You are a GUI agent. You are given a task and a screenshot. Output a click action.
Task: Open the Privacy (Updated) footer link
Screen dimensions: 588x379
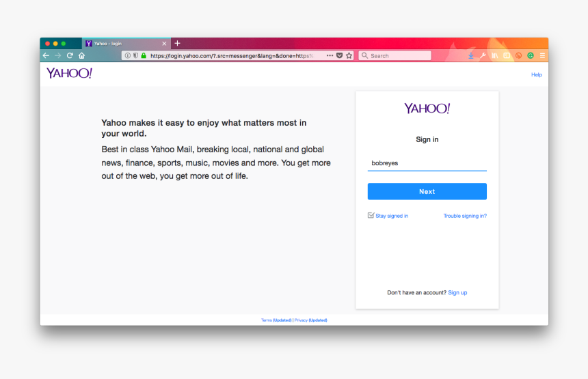(311, 320)
